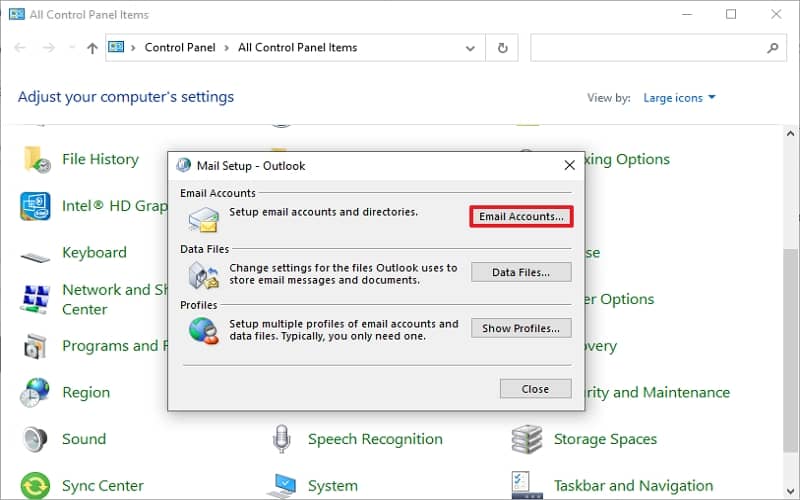This screenshot has height=500, width=800.
Task: Click the Programs and Features icon
Action: 35,346
